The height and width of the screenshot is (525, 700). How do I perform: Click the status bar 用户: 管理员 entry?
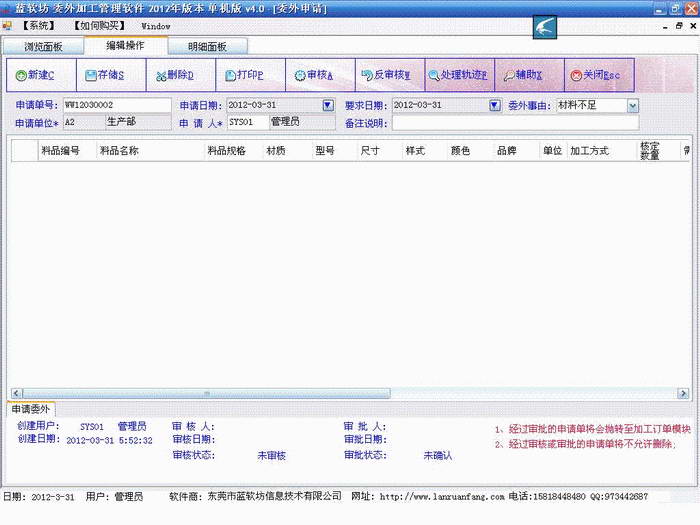pyautogui.click(x=115, y=496)
